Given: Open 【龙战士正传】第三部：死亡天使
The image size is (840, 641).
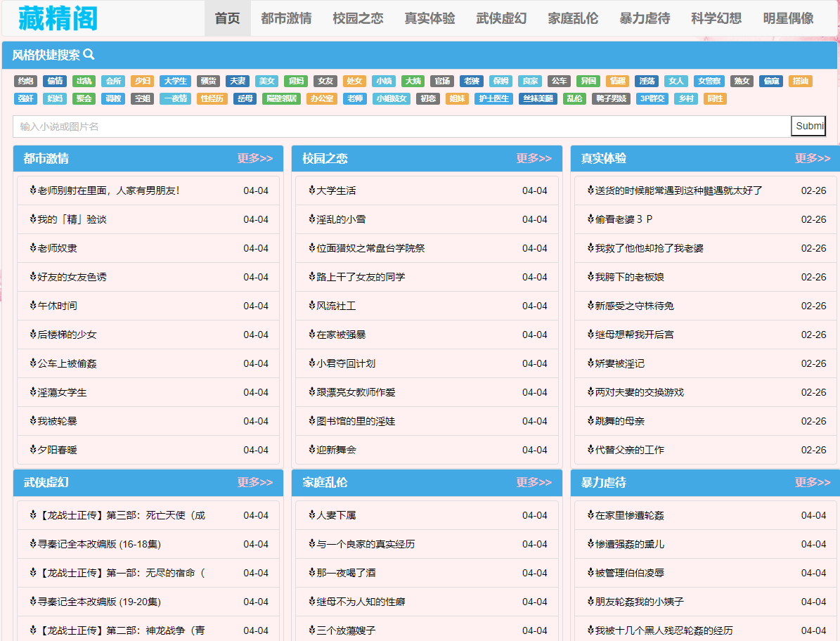Looking at the screenshot, I should coord(121,515).
